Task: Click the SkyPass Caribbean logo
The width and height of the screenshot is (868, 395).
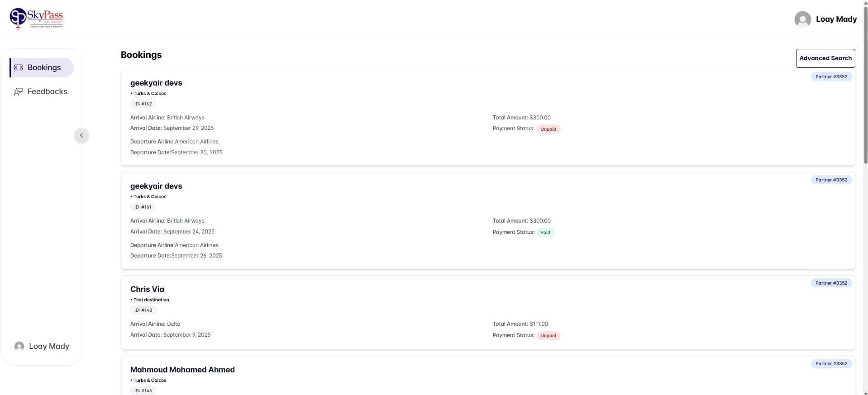Action: click(x=36, y=19)
